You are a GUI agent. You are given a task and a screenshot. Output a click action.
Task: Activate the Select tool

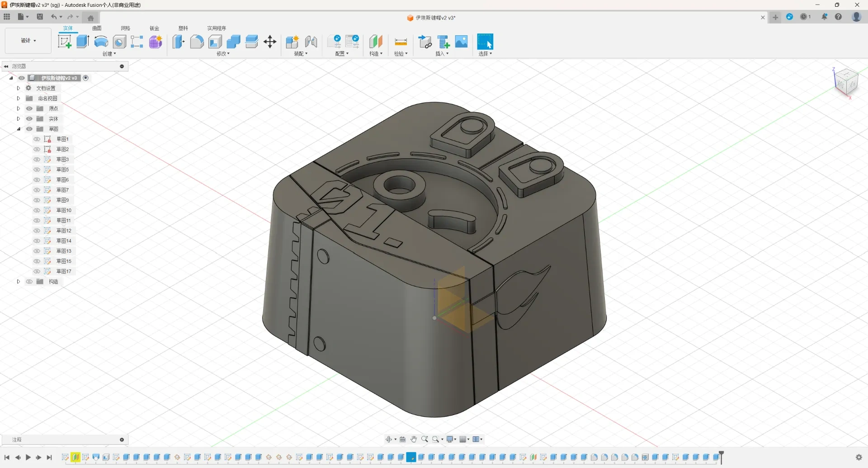point(485,42)
